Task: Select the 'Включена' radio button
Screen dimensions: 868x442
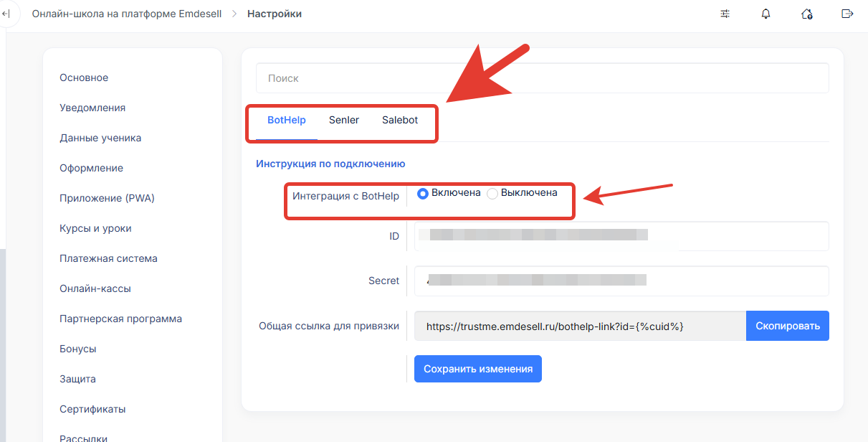Action: pos(423,193)
